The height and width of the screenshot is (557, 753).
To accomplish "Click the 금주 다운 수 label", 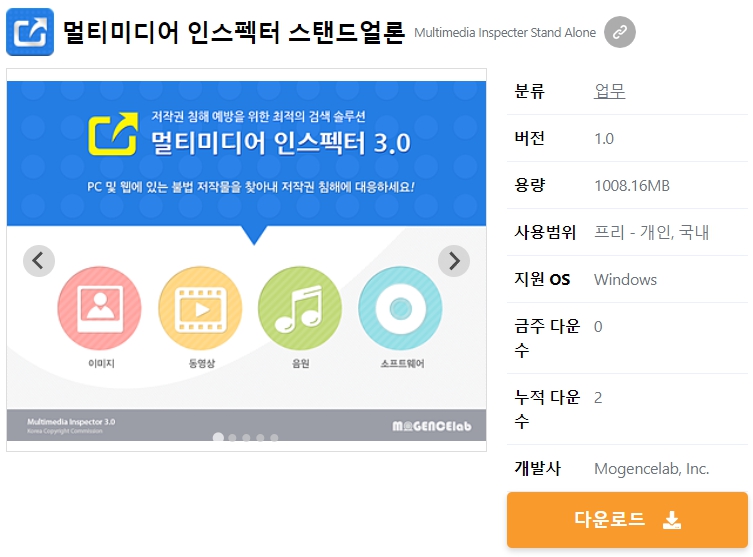I will click(547, 338).
